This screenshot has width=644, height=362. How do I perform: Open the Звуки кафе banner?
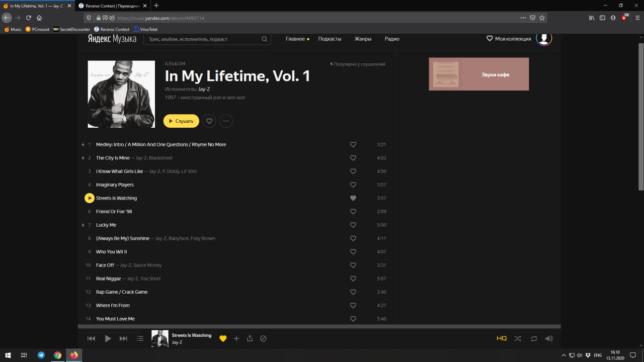point(478,74)
